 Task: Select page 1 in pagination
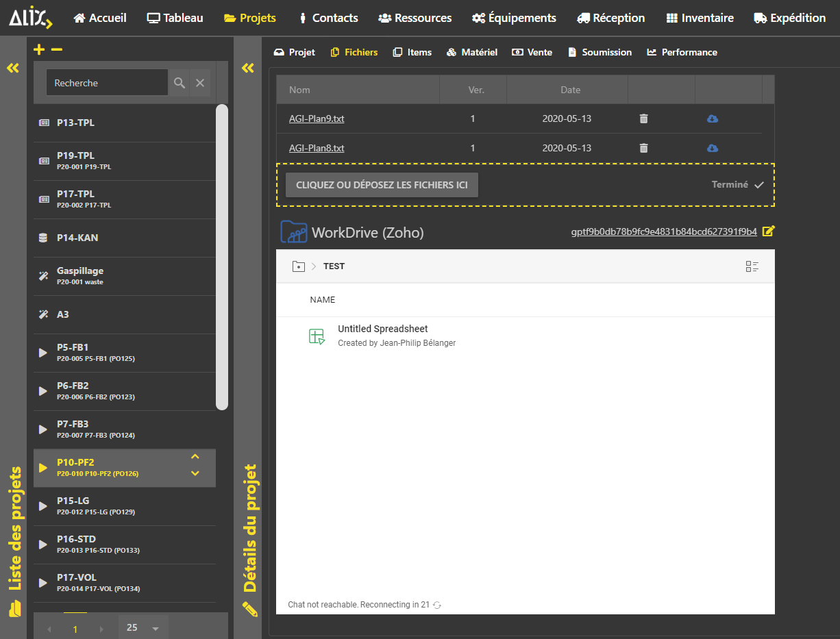click(x=75, y=629)
